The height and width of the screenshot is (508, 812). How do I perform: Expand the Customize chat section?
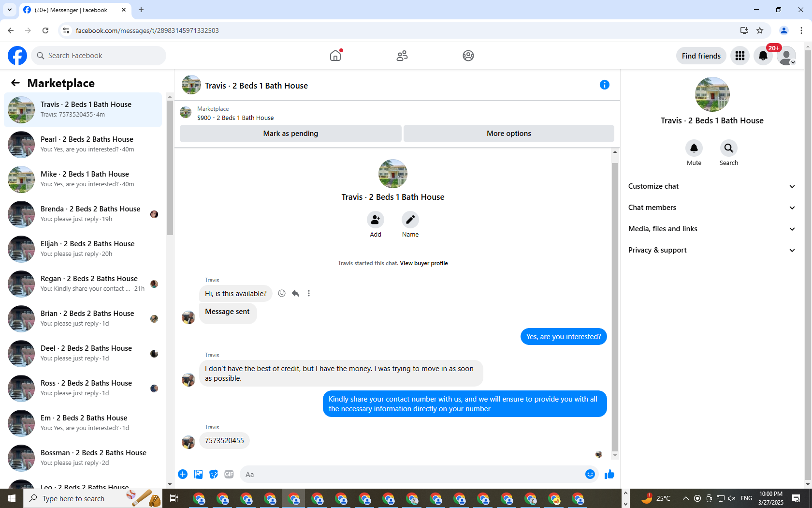coord(711,186)
